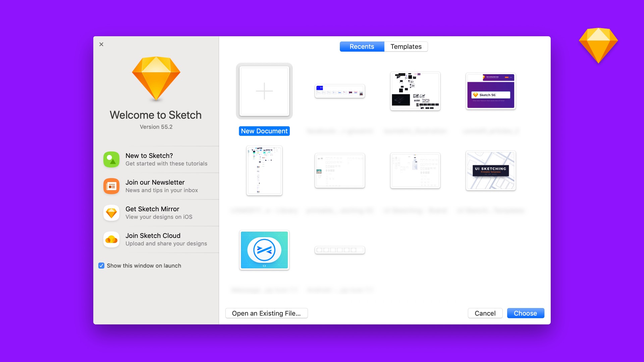The image size is (644, 362).
Task: Click the New to Sketch tutorial icon
Action: [x=111, y=159]
